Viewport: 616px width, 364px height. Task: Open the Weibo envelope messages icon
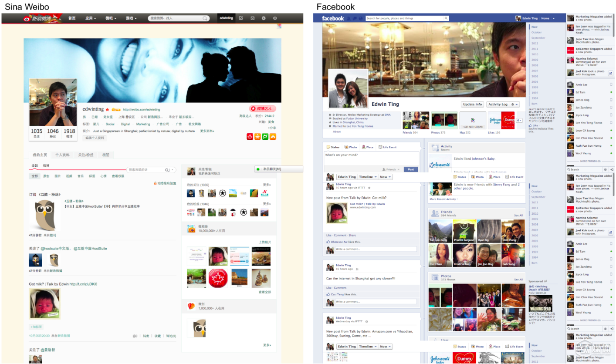pos(252,18)
